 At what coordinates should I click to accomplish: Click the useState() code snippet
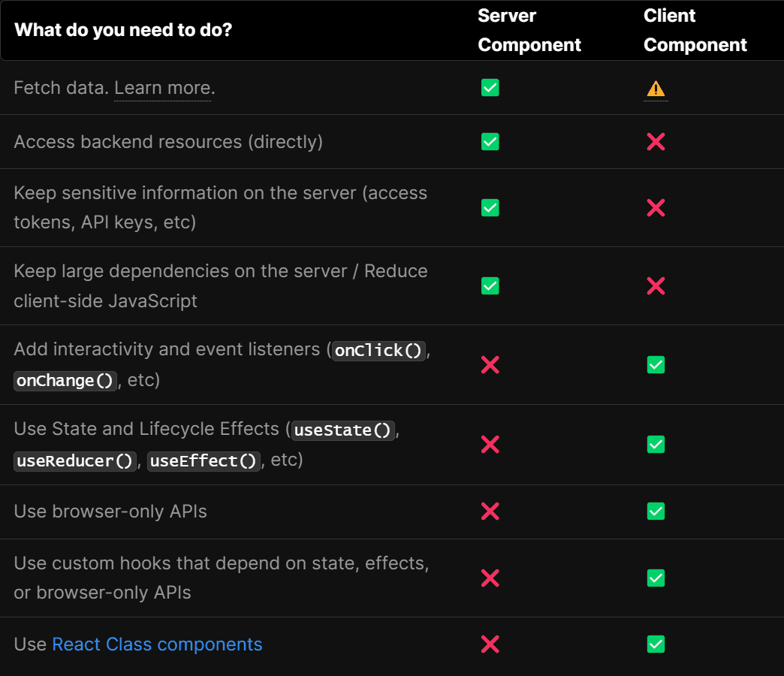tap(343, 430)
